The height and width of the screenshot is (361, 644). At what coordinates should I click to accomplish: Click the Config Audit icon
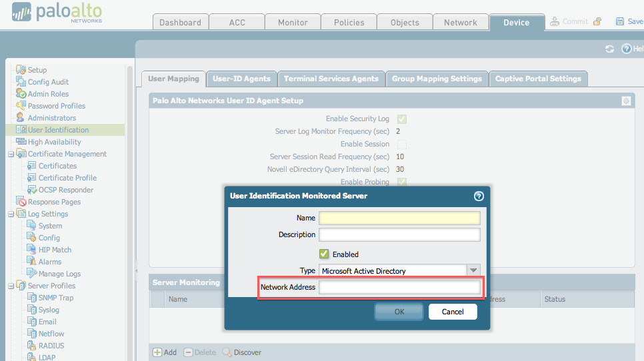[21, 82]
